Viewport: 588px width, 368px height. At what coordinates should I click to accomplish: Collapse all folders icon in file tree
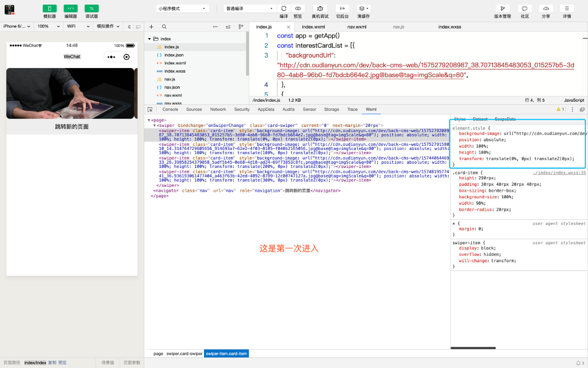(228, 27)
